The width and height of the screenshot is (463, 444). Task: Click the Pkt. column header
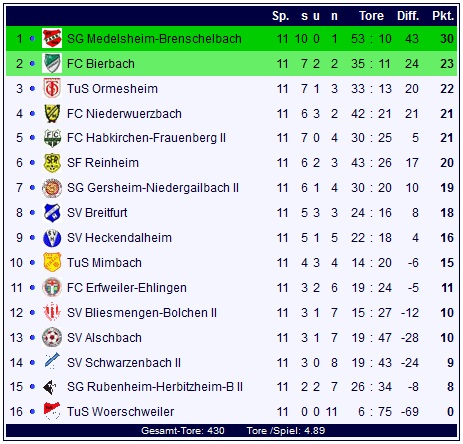[x=443, y=16]
